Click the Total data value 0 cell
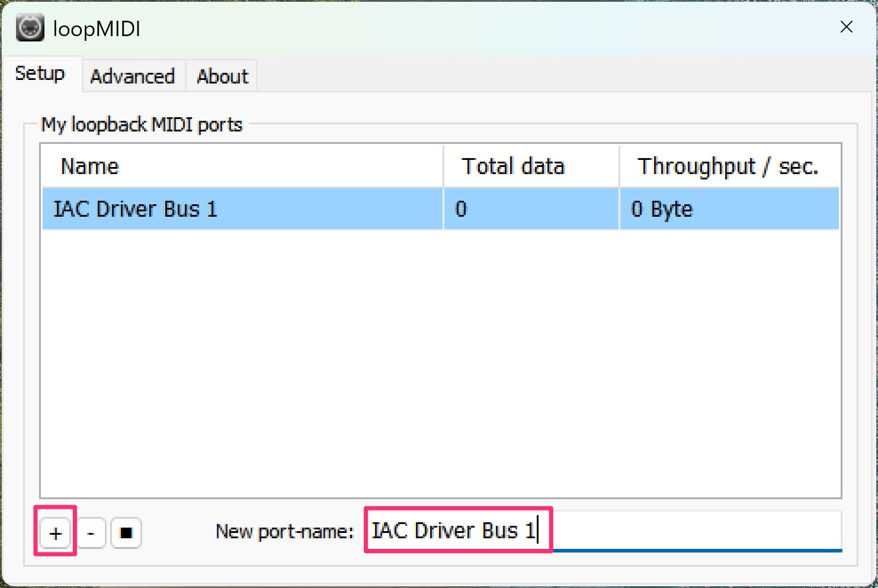This screenshot has height=588, width=878. click(x=461, y=209)
